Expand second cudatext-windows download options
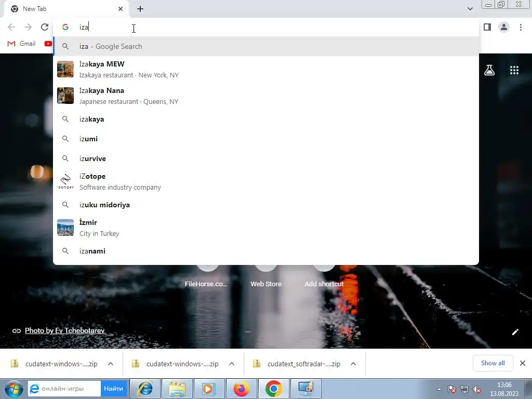Screen dimensions: 532x399 (x=232, y=364)
